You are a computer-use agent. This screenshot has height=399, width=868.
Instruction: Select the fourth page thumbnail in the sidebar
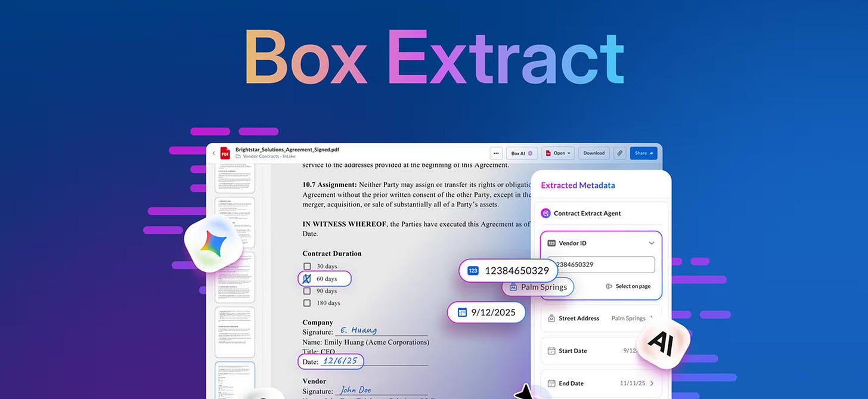click(x=235, y=332)
